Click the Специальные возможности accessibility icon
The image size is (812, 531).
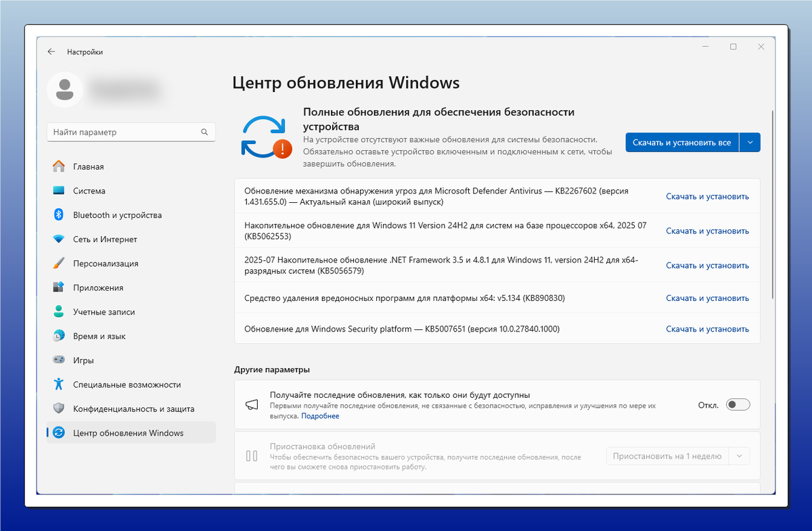tap(59, 384)
